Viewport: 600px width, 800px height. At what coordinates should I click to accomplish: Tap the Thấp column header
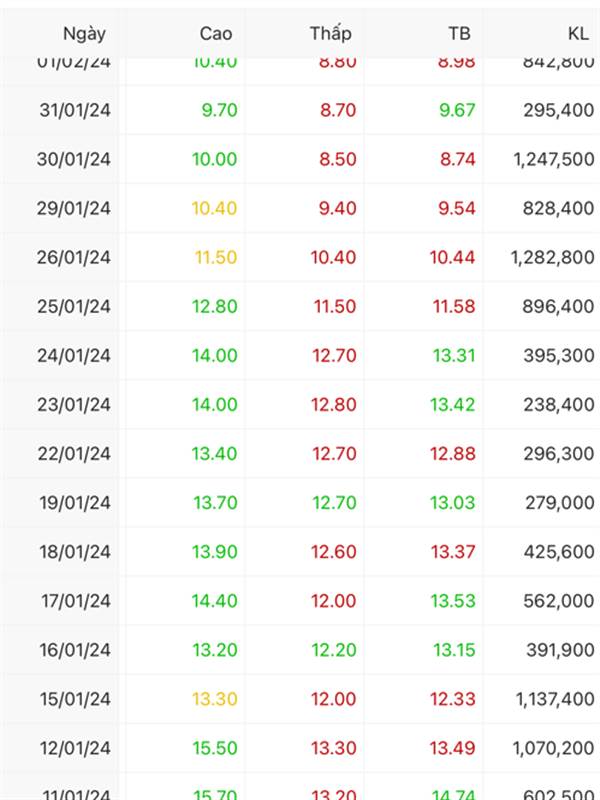331,33
